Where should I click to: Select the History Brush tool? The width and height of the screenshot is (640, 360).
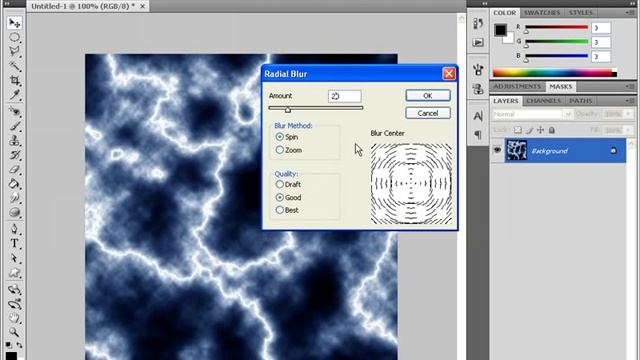[14, 155]
